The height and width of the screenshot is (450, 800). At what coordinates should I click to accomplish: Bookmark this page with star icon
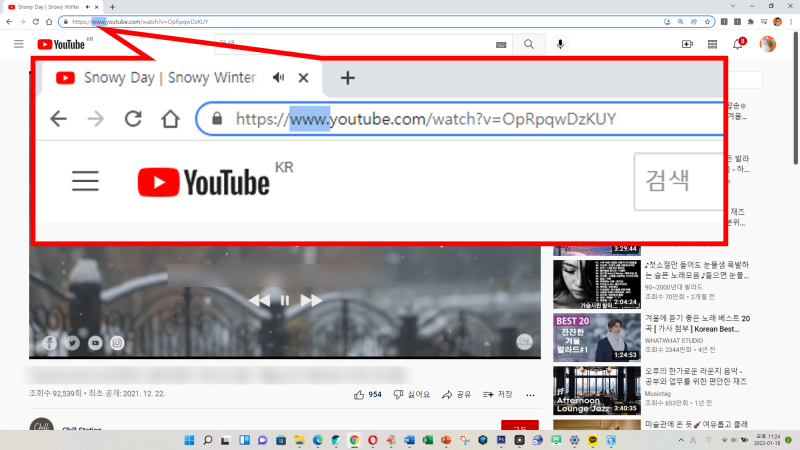707,21
